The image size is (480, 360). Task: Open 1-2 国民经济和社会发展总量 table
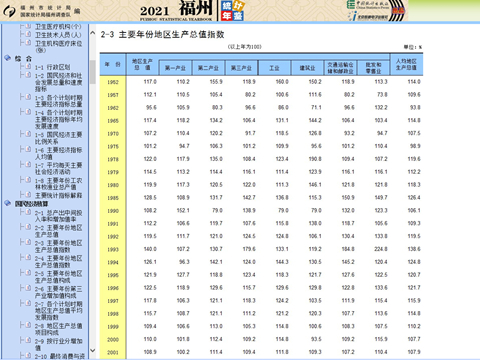pyautogui.click(x=59, y=82)
